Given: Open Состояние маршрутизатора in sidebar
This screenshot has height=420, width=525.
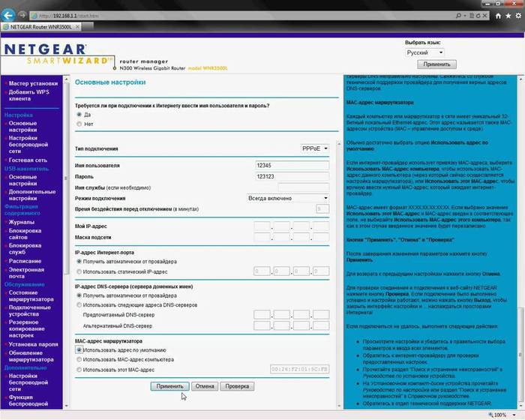Looking at the screenshot, I should pos(31,295).
